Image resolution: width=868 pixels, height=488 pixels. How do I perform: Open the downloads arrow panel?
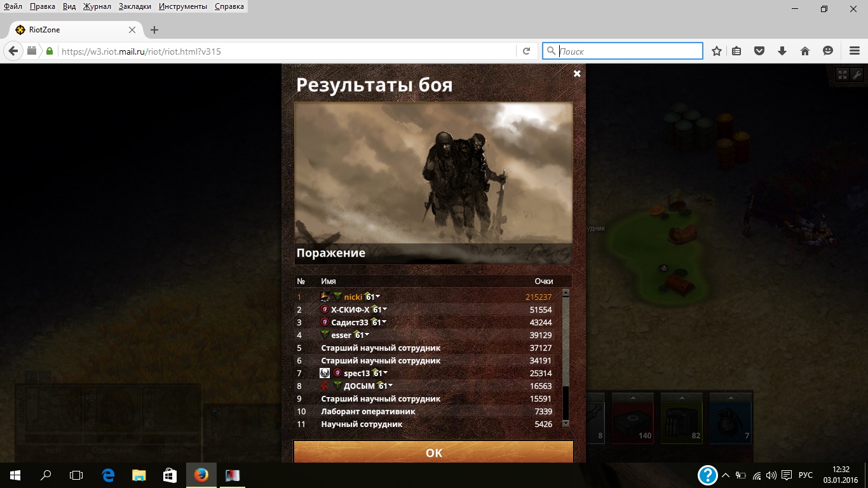(782, 51)
